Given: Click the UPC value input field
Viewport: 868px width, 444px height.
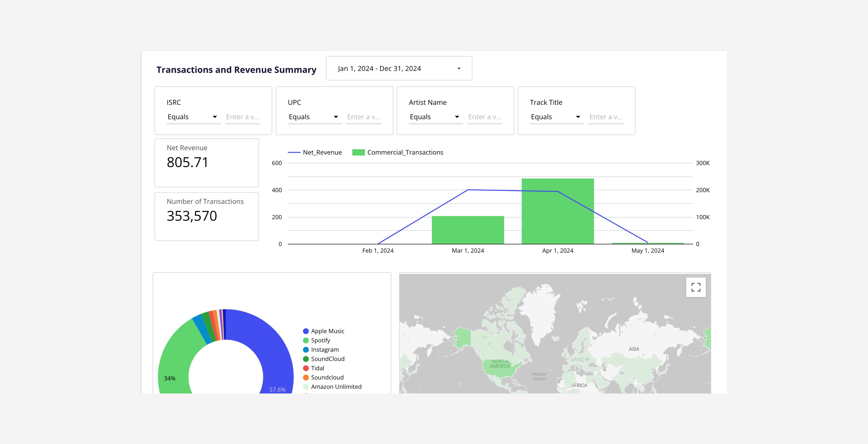Looking at the screenshot, I should point(364,117).
